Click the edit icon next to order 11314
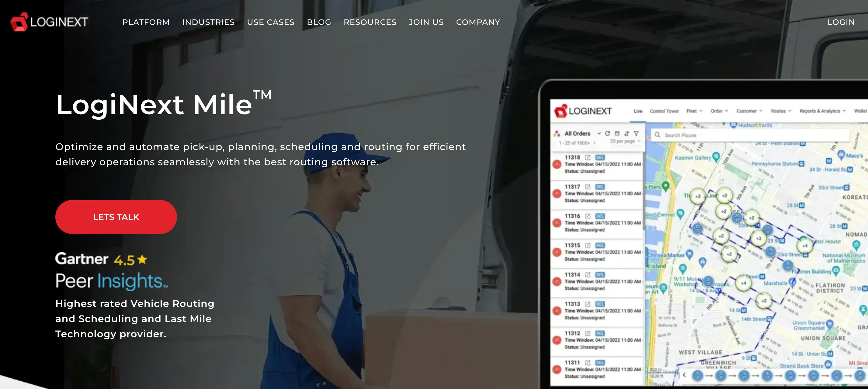The image size is (868, 389). click(x=588, y=274)
